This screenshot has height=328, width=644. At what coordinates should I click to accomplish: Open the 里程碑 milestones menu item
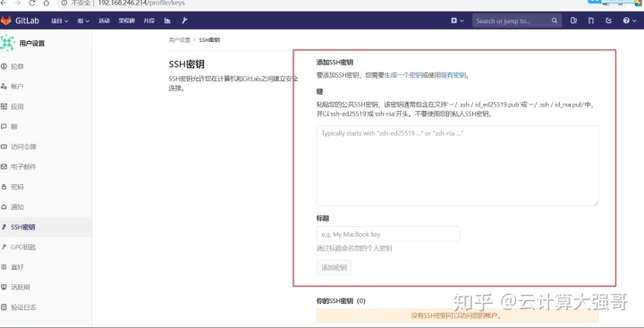(126, 21)
